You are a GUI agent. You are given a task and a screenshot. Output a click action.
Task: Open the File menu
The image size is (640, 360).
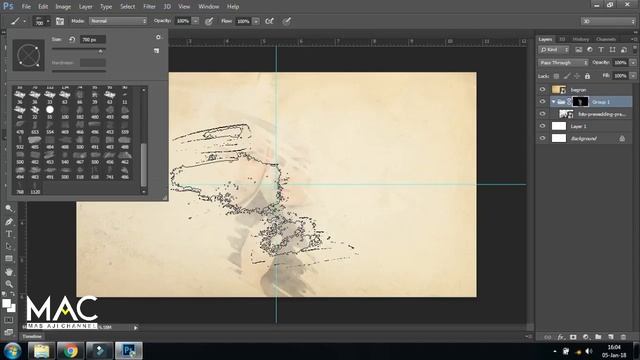click(26, 7)
